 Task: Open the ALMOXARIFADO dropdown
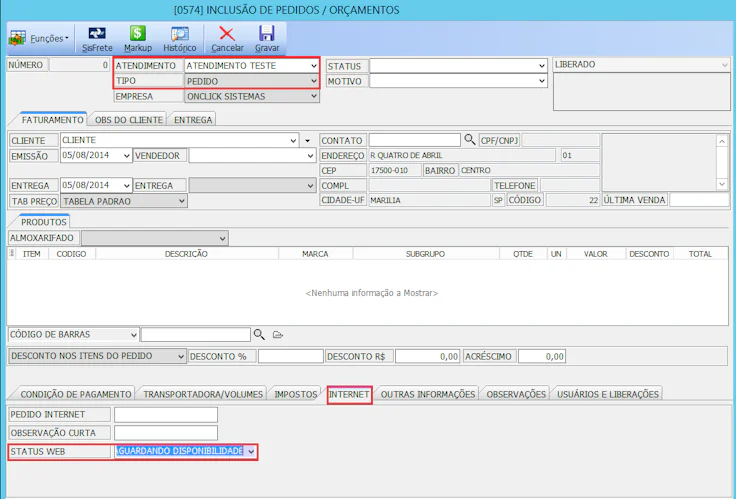click(222, 238)
